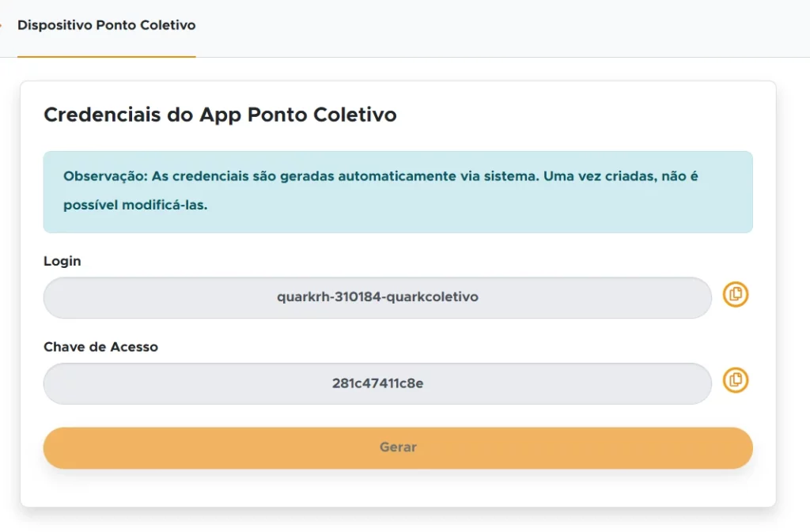This screenshot has height=532, width=810.
Task: Click the orange arrow beside the tab title
Action: [x=2, y=25]
